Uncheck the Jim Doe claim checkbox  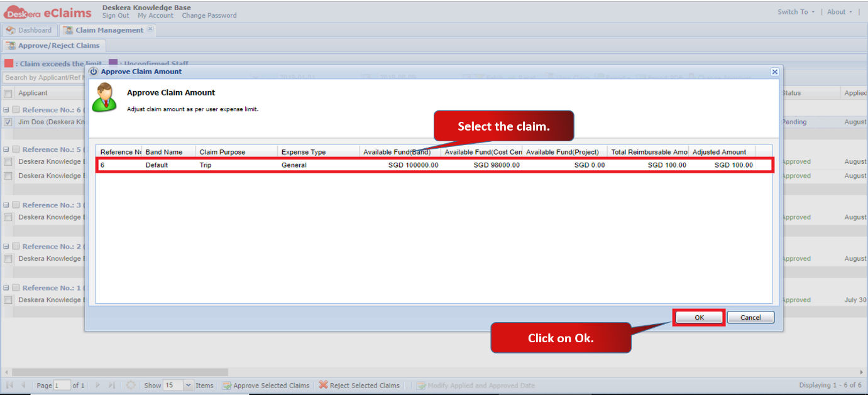[8, 122]
